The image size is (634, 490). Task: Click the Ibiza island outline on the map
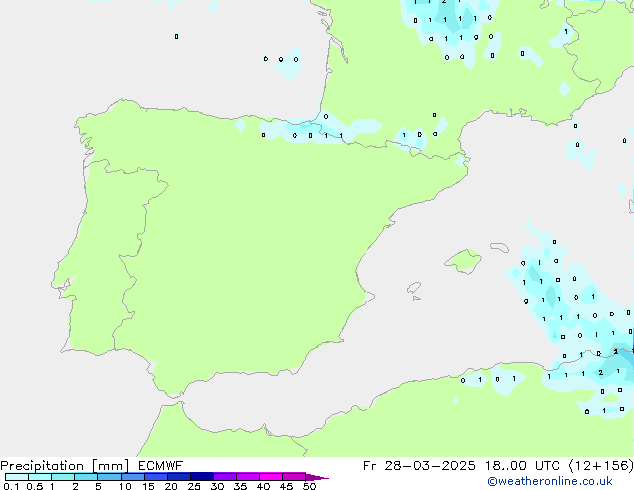tap(414, 288)
